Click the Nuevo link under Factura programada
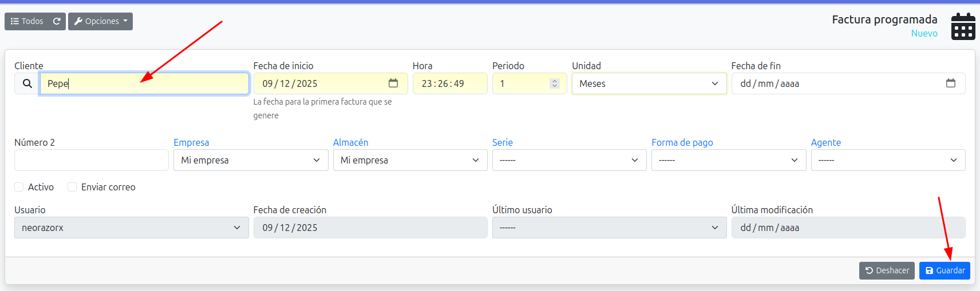Image resolution: width=980 pixels, height=291 pixels. pos(924,33)
